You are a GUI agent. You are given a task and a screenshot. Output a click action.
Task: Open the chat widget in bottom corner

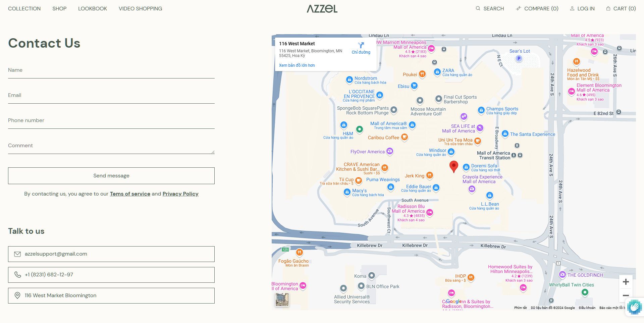tap(634, 307)
